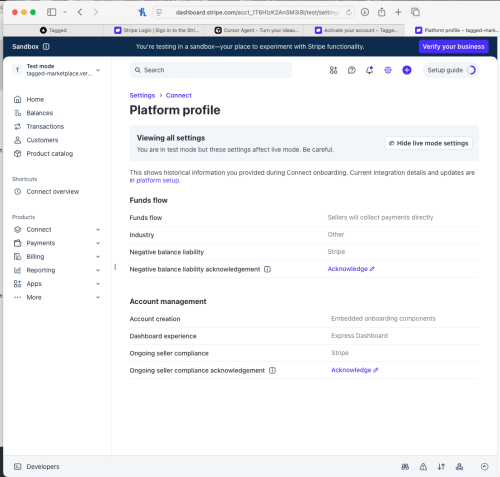The height and width of the screenshot is (477, 500).
Task: Click the blue plus create button
Action: click(407, 70)
